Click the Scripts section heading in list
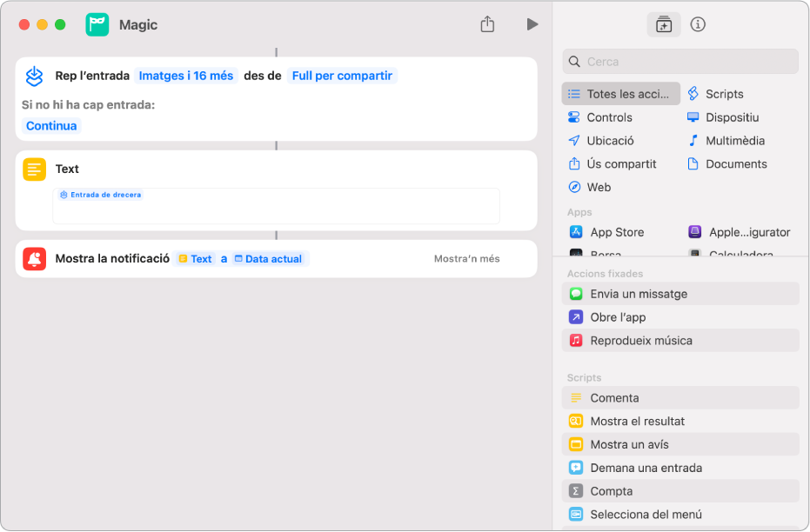Image resolution: width=810 pixels, height=532 pixels. click(585, 378)
